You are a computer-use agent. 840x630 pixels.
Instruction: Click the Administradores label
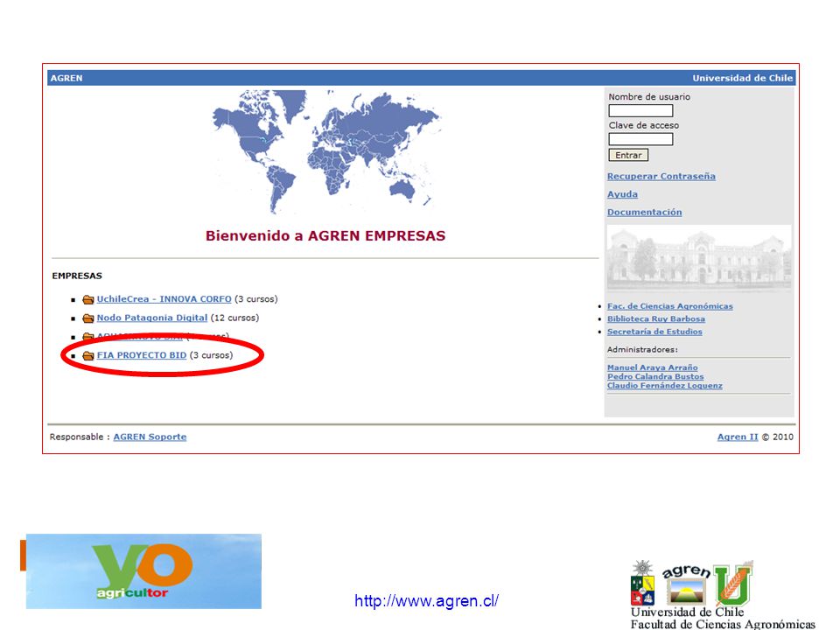point(642,350)
